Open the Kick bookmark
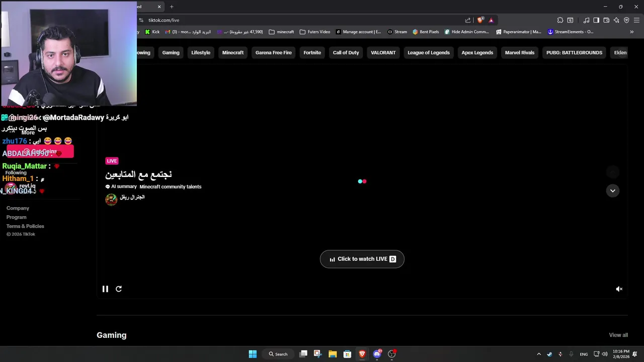Screen dimensions: 644x362 click(x=152, y=32)
